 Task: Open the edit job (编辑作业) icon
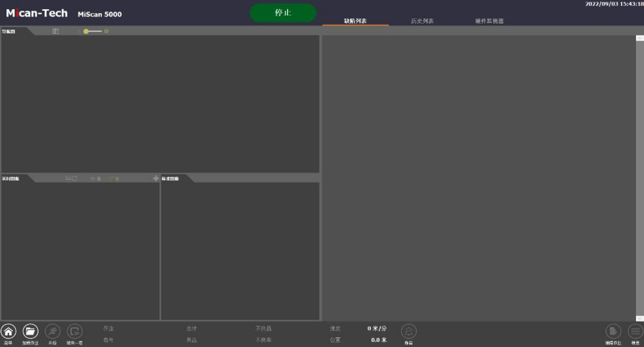click(613, 331)
